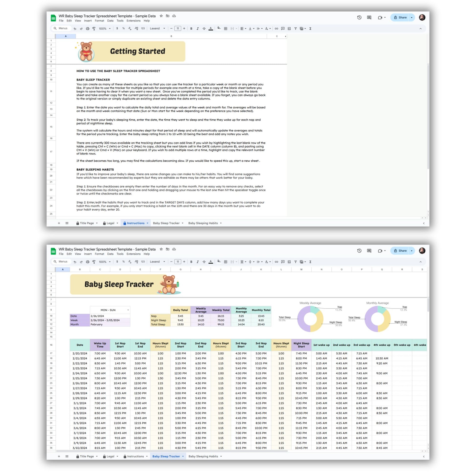Toggle bold in the top window toolbar
This screenshot has height=476, width=476.
tap(191, 29)
